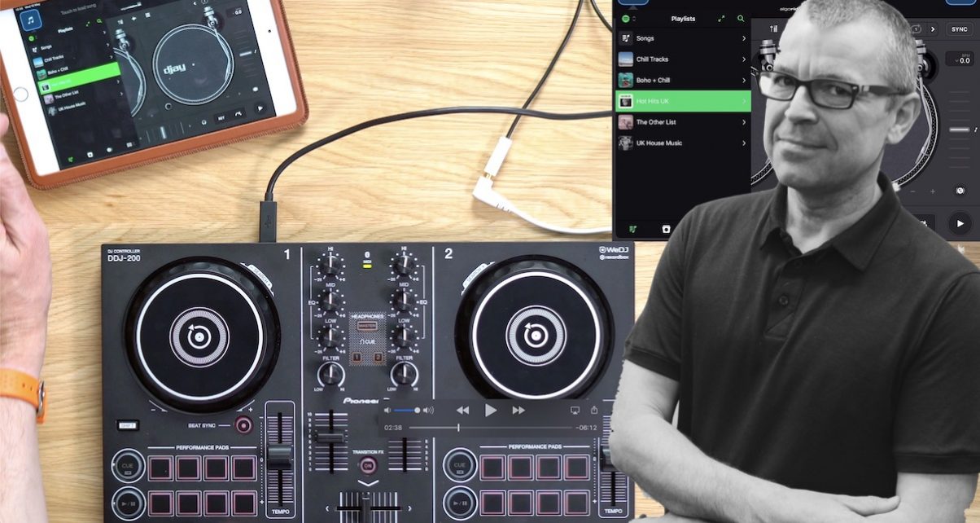Select the highlighted 'Hot Hits UK' playlist
980x523 pixels.
[682, 101]
